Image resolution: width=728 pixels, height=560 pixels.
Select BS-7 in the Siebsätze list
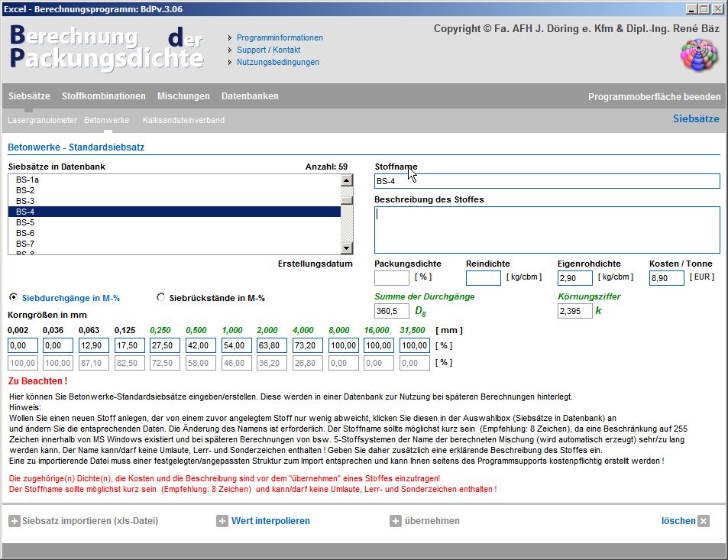(x=174, y=244)
